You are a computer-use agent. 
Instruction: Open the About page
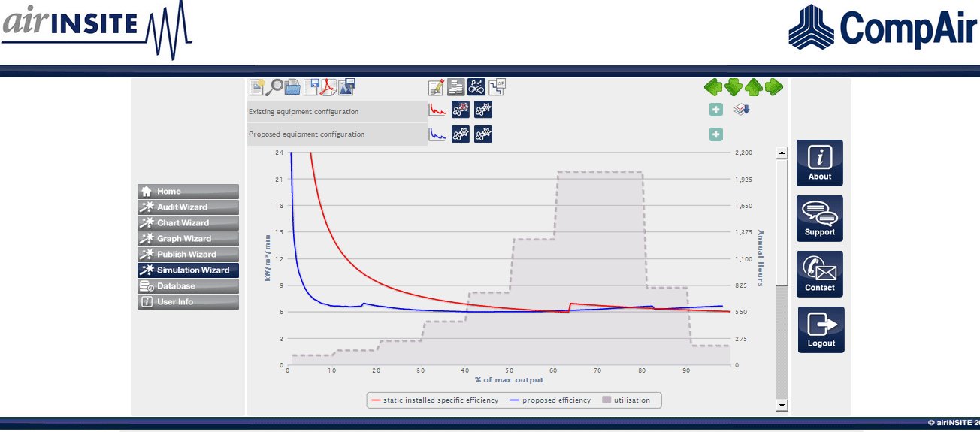tap(820, 163)
